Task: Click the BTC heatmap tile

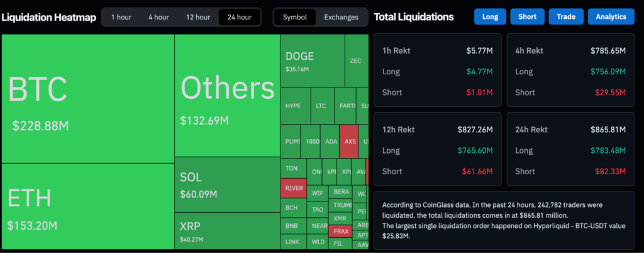Action: [88, 98]
